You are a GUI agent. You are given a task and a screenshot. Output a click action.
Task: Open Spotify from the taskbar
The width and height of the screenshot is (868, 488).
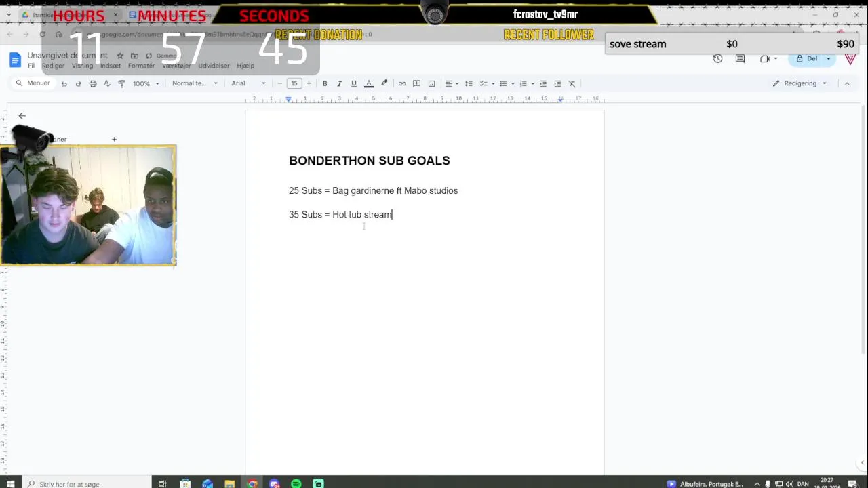click(x=296, y=483)
